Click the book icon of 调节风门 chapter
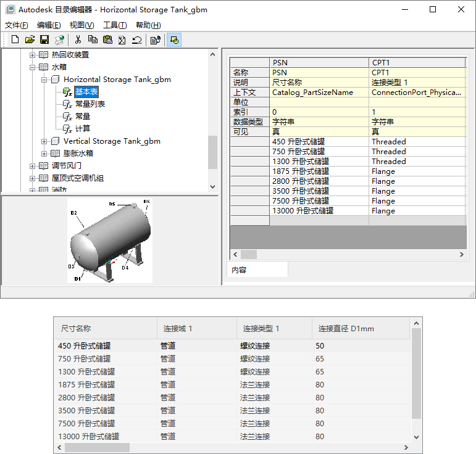The image size is (476, 454). click(43, 166)
